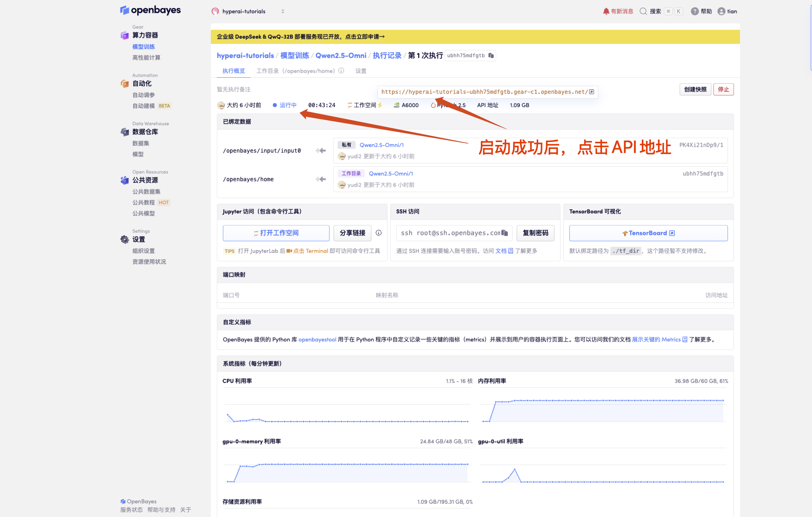The height and width of the screenshot is (517, 812).
Task: Open the TensorBoard button
Action: pyautogui.click(x=648, y=233)
